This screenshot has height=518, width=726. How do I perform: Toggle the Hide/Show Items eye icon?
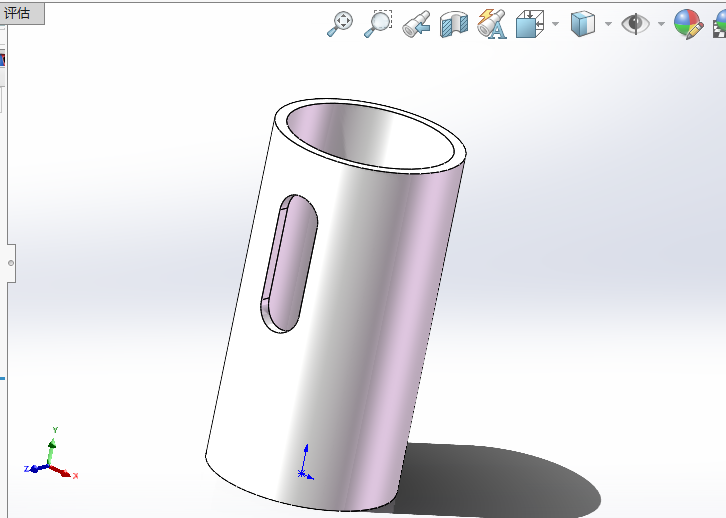pos(635,24)
